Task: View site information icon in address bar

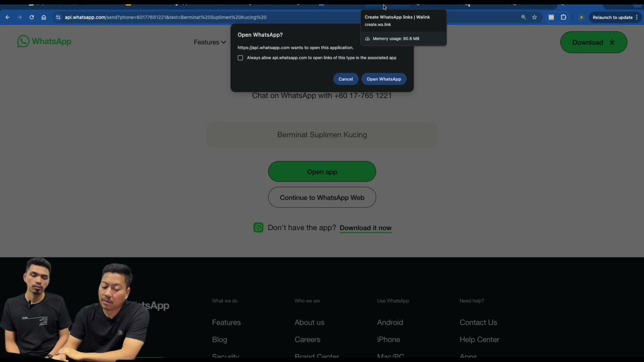Action: pyautogui.click(x=58, y=17)
